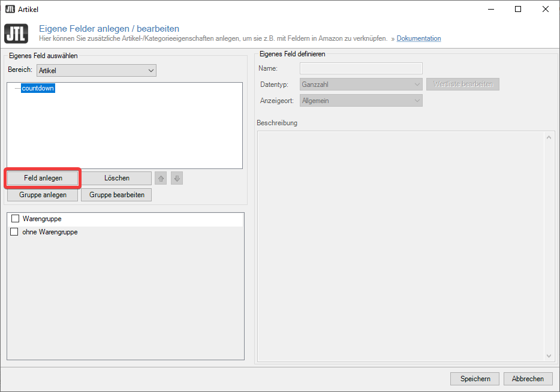Click the Eigene Felder anlegen / bearbeiten heading
The height and width of the screenshot is (392, 560).
pyautogui.click(x=109, y=29)
